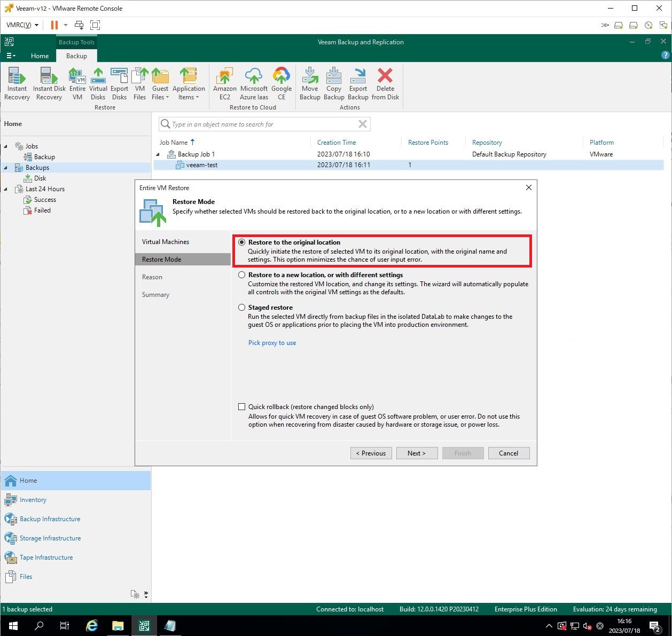Collapse the Last 24 Hours node
Viewport: 672px width, 636px height.
coord(6,189)
